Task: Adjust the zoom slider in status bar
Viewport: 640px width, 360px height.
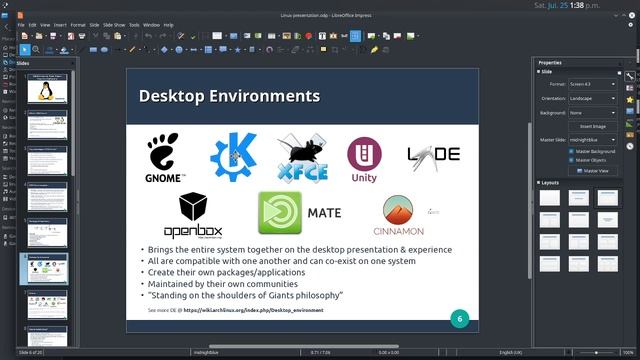Action: coord(596,353)
